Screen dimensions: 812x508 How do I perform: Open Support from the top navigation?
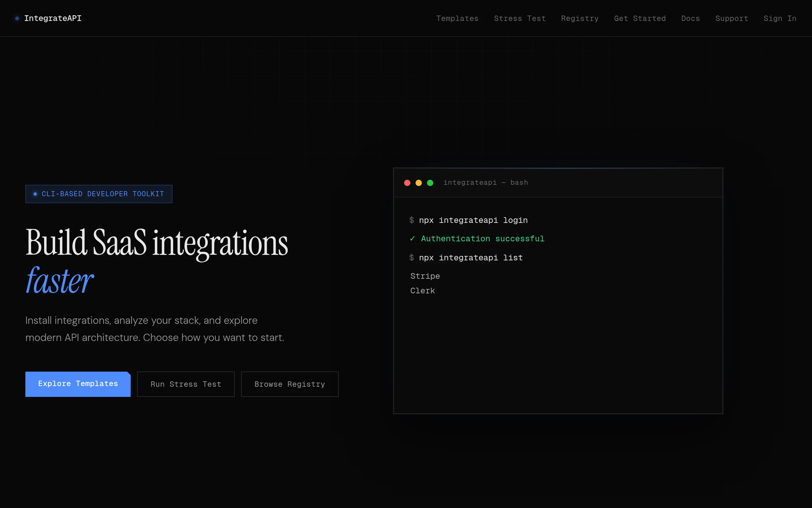point(731,18)
